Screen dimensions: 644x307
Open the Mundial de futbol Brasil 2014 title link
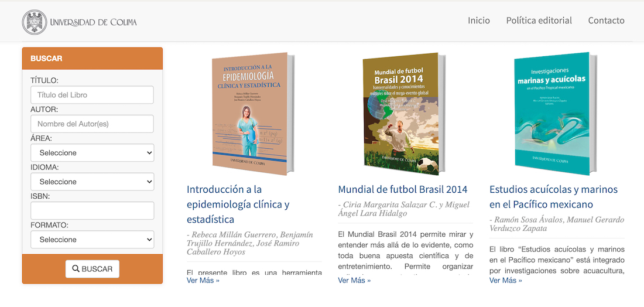[x=403, y=189]
